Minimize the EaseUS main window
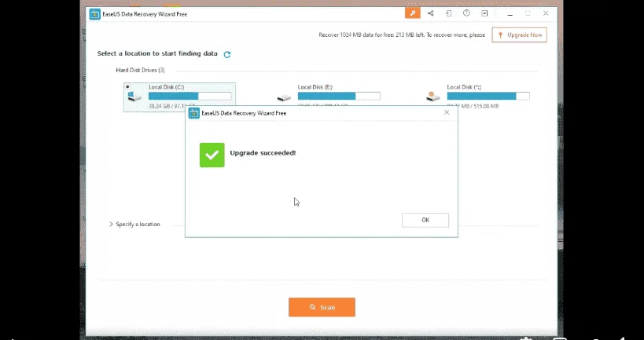 tap(510, 13)
